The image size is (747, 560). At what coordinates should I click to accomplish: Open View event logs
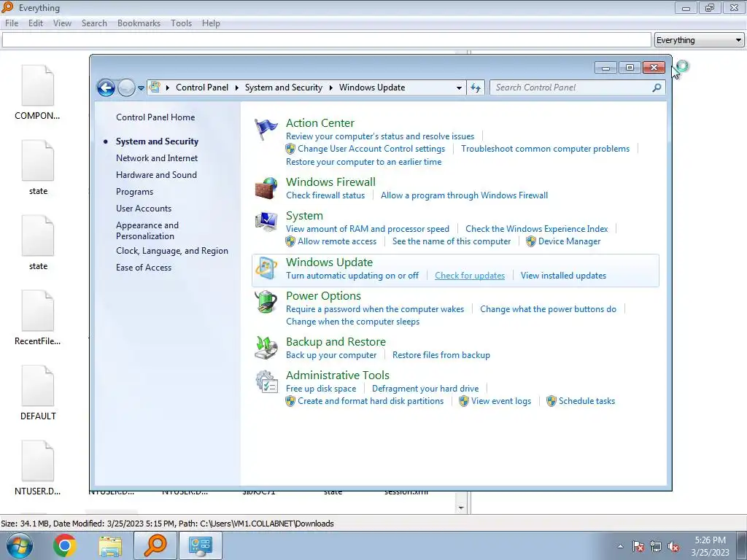click(x=501, y=401)
